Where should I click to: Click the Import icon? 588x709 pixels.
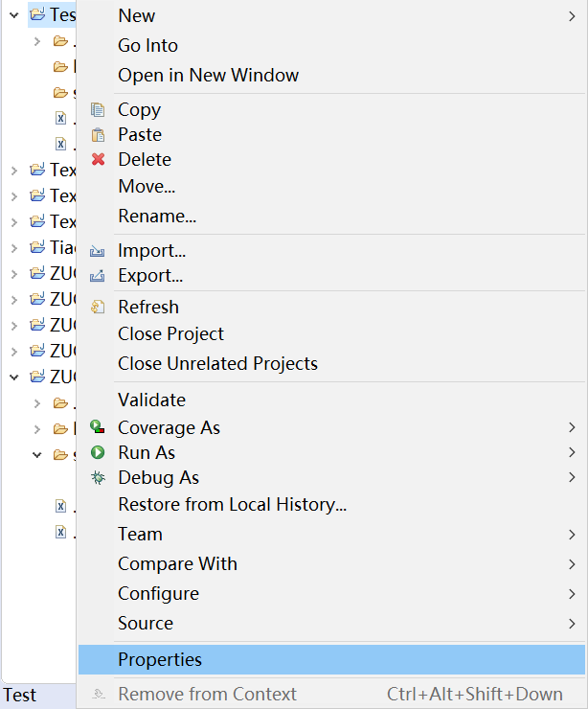pyautogui.click(x=98, y=251)
